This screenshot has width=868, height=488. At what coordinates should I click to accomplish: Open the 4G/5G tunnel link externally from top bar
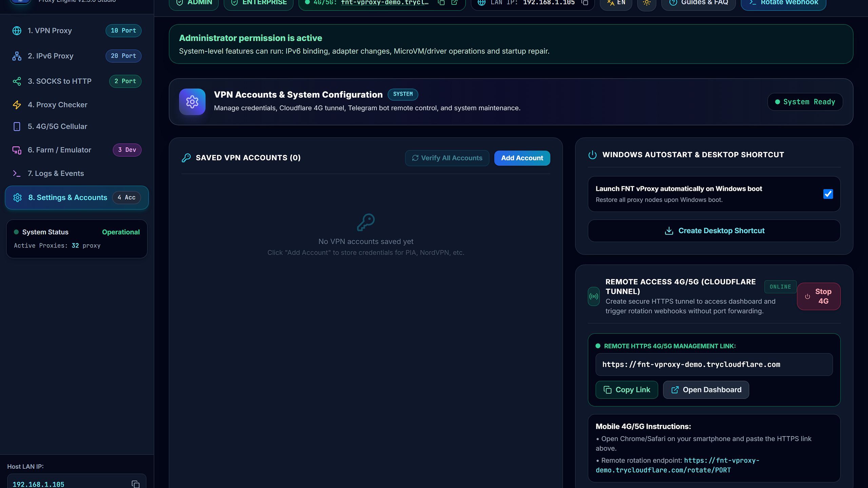click(454, 3)
